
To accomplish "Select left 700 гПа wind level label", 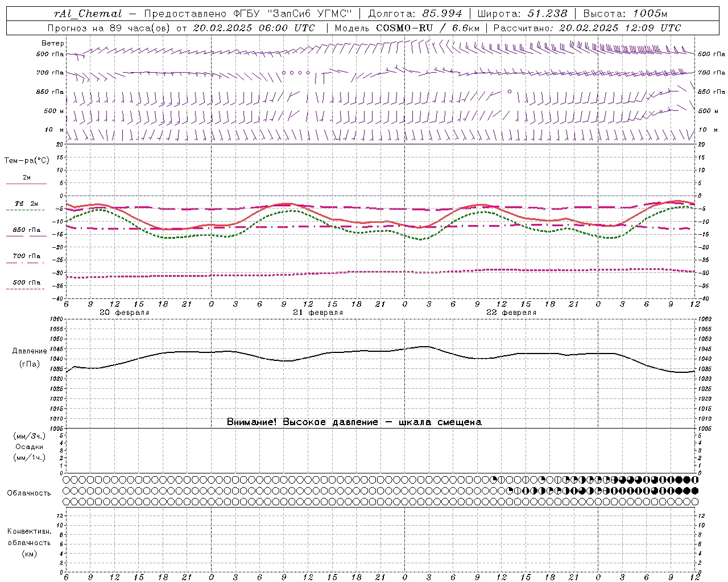I will click(50, 73).
